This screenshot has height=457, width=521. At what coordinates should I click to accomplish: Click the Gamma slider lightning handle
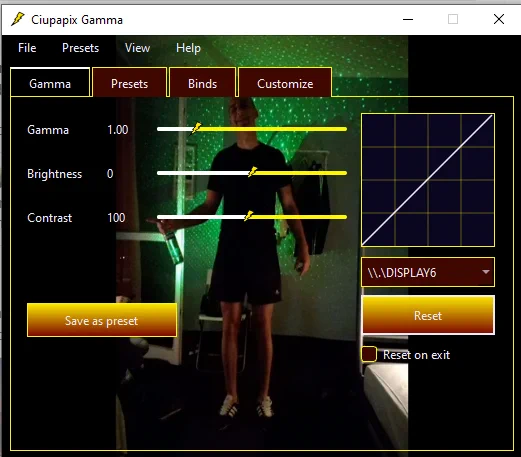pyautogui.click(x=196, y=128)
